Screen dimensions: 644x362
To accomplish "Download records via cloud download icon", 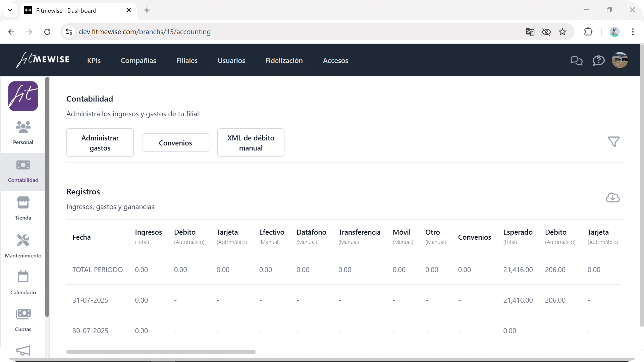I will point(612,198).
